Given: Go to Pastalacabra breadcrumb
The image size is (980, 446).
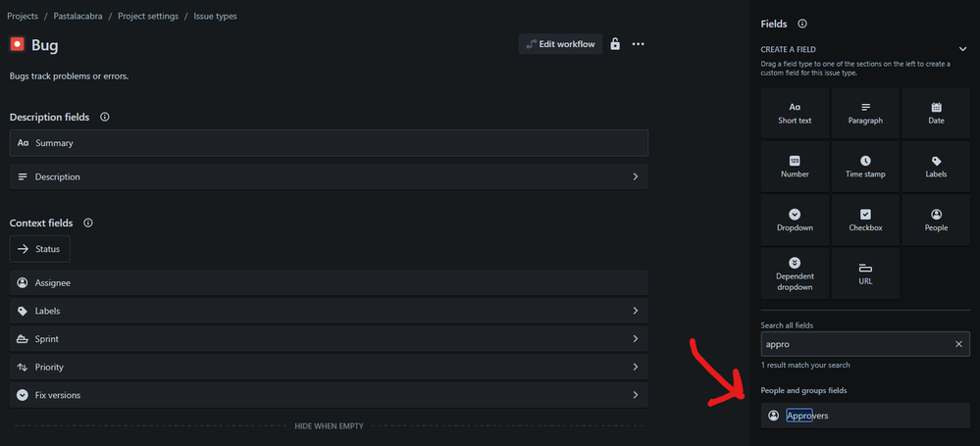Looking at the screenshot, I should (x=78, y=17).
